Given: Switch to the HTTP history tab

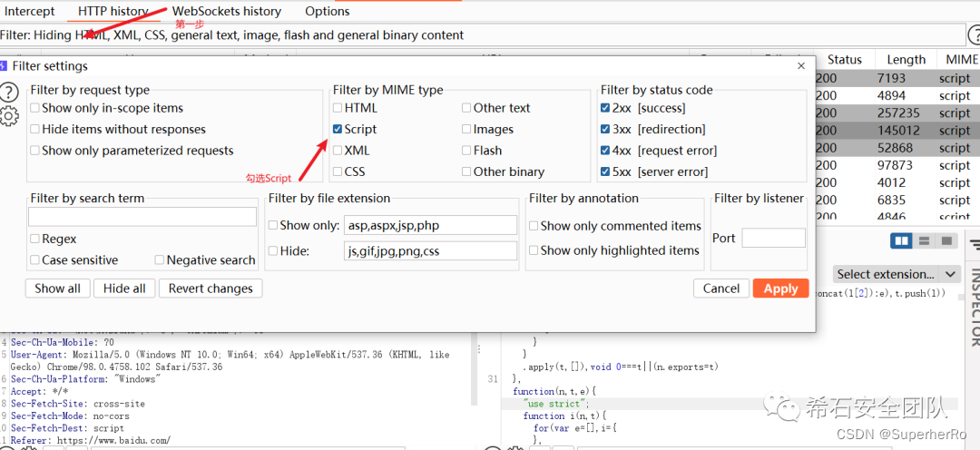Looking at the screenshot, I should click(113, 11).
